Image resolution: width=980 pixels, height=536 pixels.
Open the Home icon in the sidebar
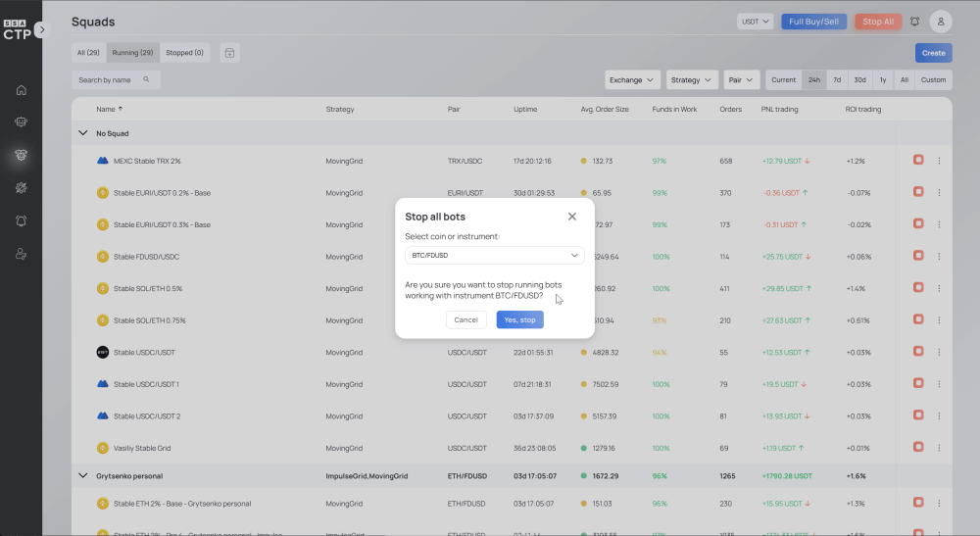click(22, 90)
